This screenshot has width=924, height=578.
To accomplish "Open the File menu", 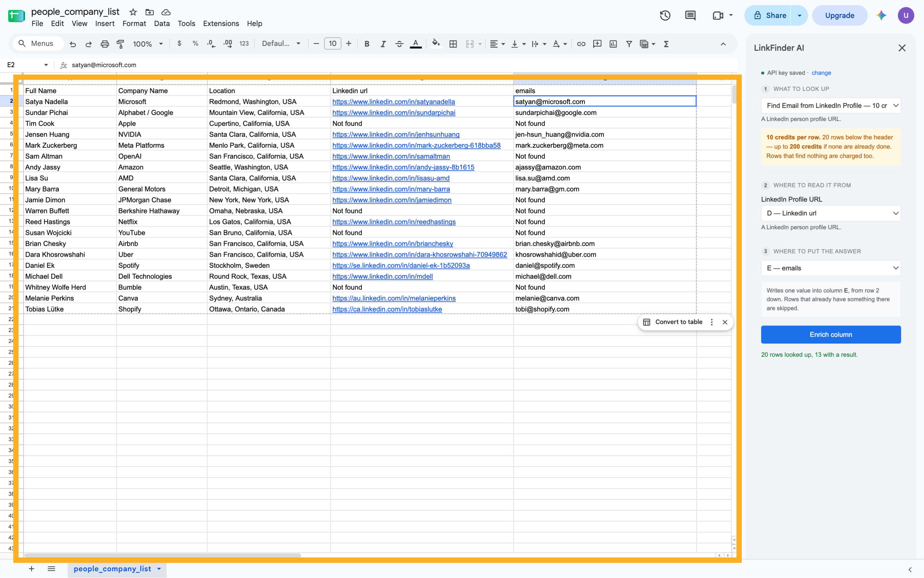I will click(x=37, y=24).
